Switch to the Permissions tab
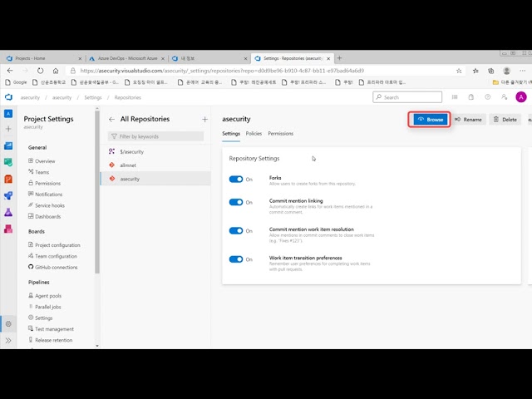Image resolution: width=532 pixels, height=399 pixels. coord(281,133)
